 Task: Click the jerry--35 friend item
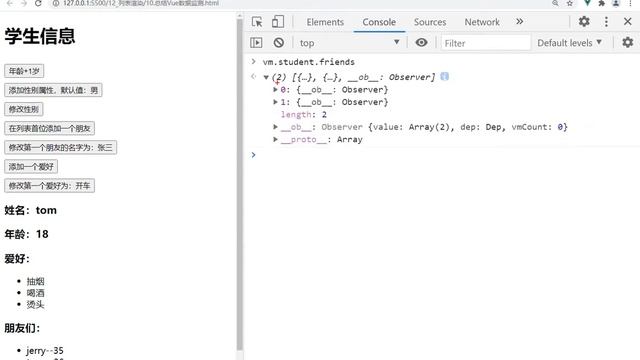pyautogui.click(x=45, y=351)
